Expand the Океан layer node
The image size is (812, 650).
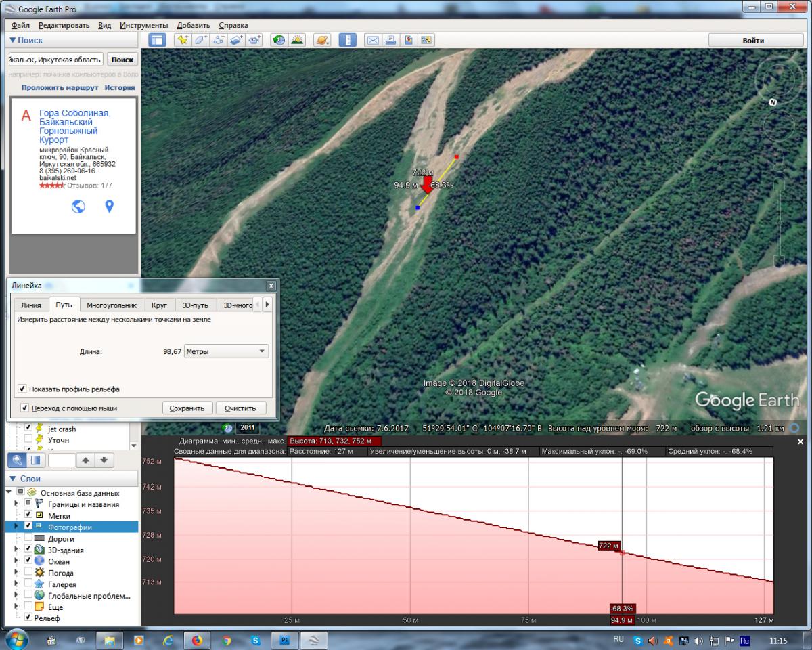pos(16,561)
